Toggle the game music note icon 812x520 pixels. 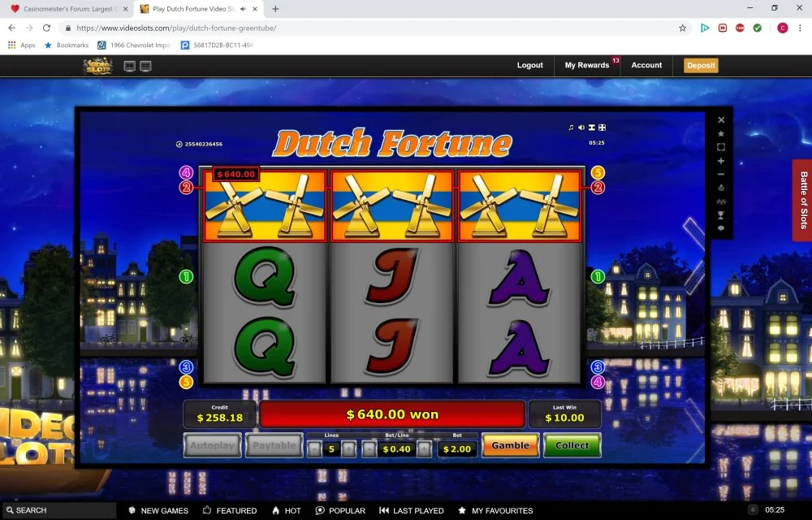[571, 128]
